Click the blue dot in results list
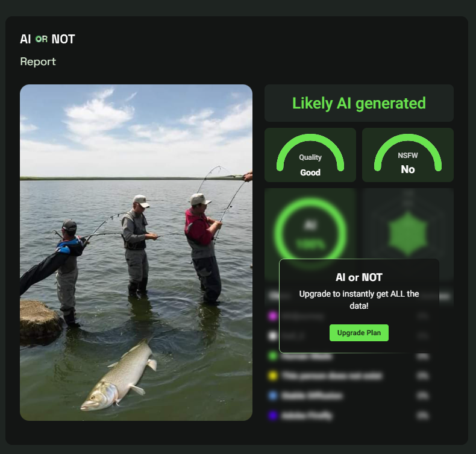This screenshot has width=476, height=454. point(272,396)
